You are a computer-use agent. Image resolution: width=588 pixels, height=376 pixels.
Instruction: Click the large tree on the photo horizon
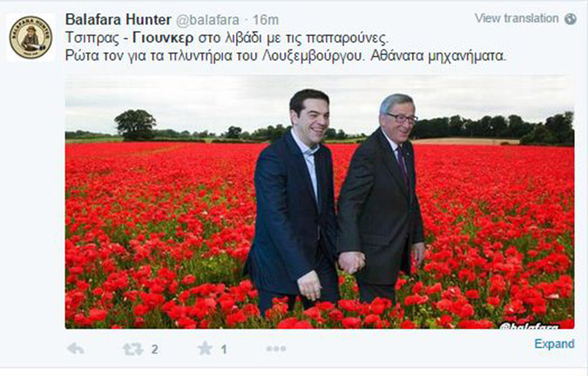coord(135,125)
